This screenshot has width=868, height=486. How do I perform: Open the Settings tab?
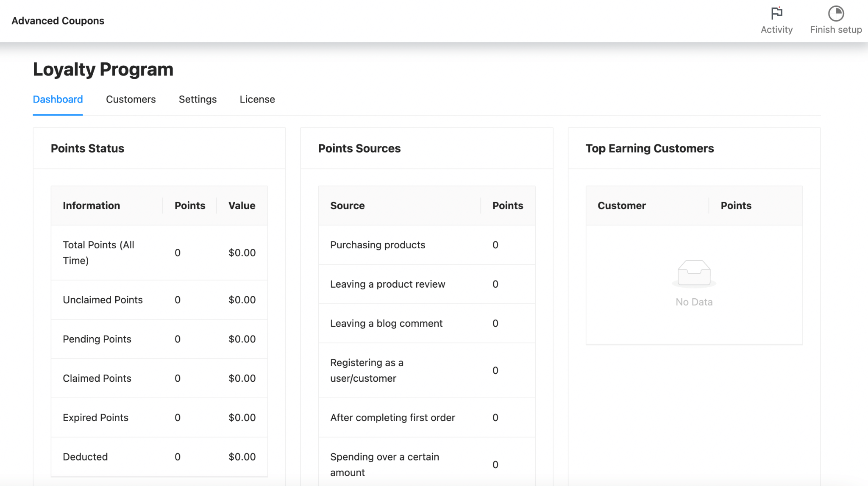pos(198,99)
